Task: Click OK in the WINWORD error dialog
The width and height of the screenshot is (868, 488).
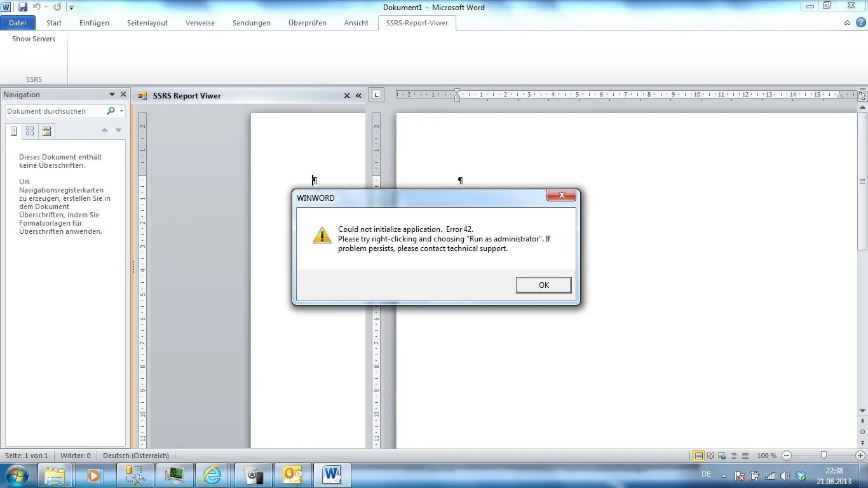Action: tap(543, 285)
